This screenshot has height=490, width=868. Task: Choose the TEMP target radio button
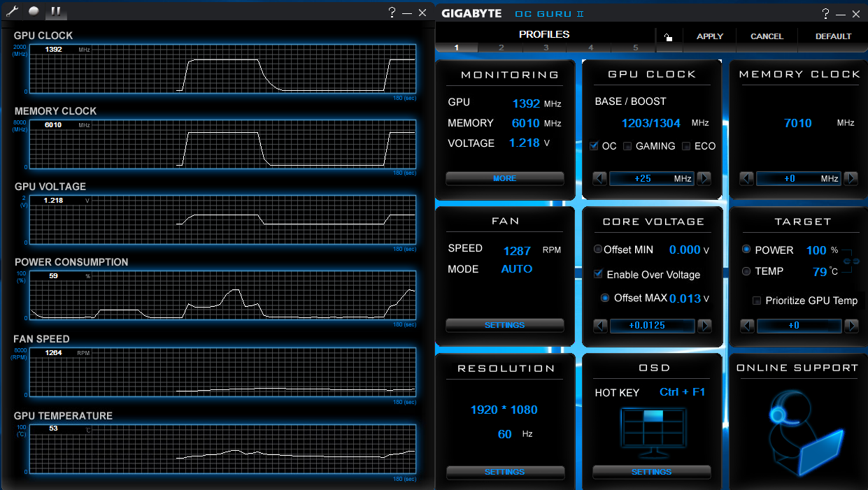[x=746, y=271]
